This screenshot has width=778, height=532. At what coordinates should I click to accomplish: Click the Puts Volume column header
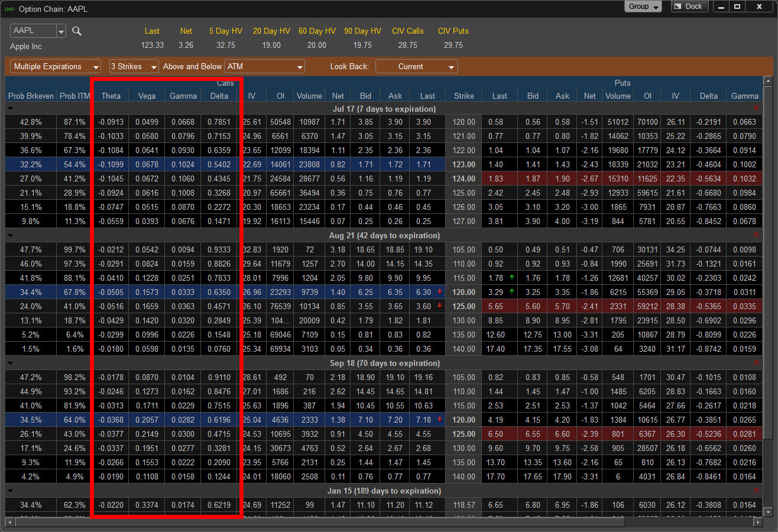[x=618, y=96]
